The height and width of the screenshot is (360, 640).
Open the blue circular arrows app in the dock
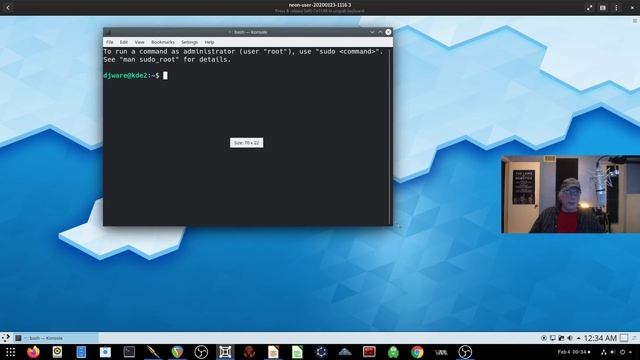[x=321, y=352]
